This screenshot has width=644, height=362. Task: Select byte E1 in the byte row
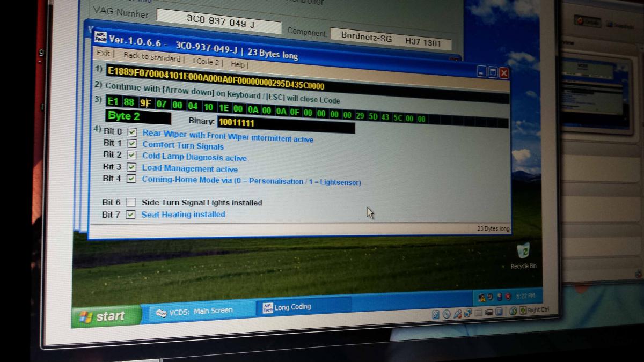click(113, 101)
